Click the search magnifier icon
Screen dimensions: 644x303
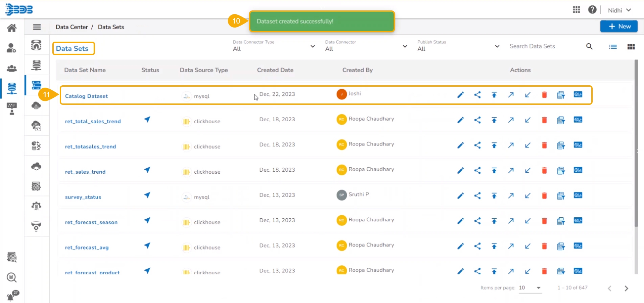589,46
